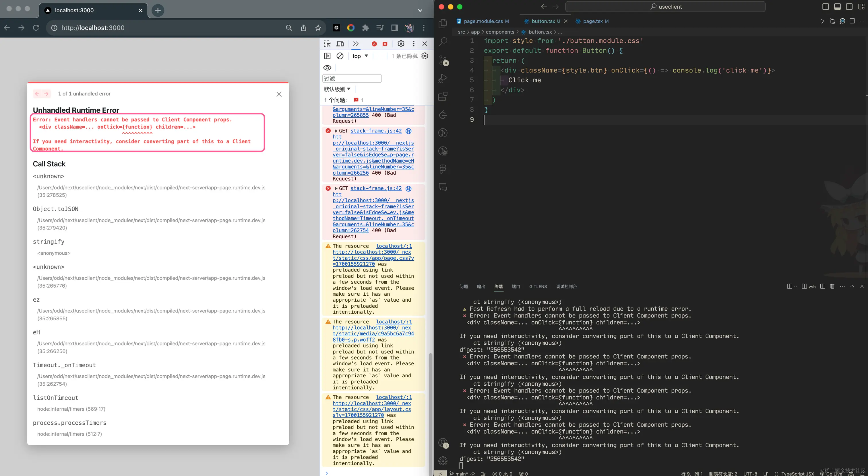Toggle the primary side bar in VS Code

[x=826, y=7]
